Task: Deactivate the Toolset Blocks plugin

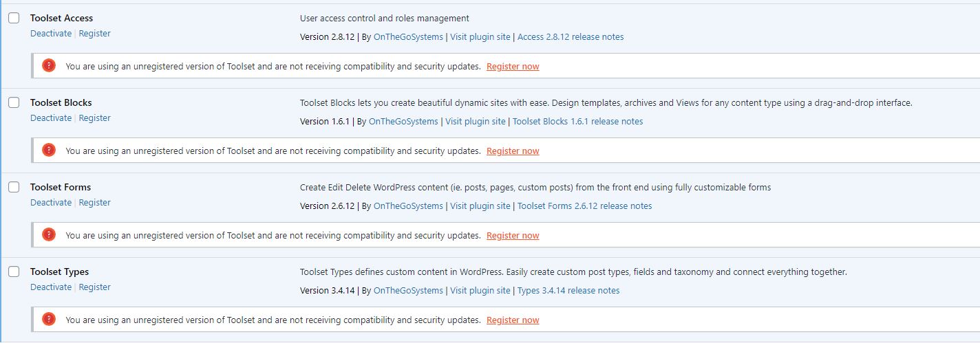Action: (51, 118)
